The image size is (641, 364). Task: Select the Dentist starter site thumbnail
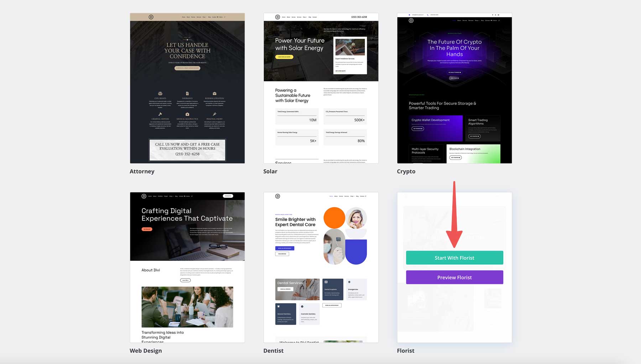(x=321, y=268)
